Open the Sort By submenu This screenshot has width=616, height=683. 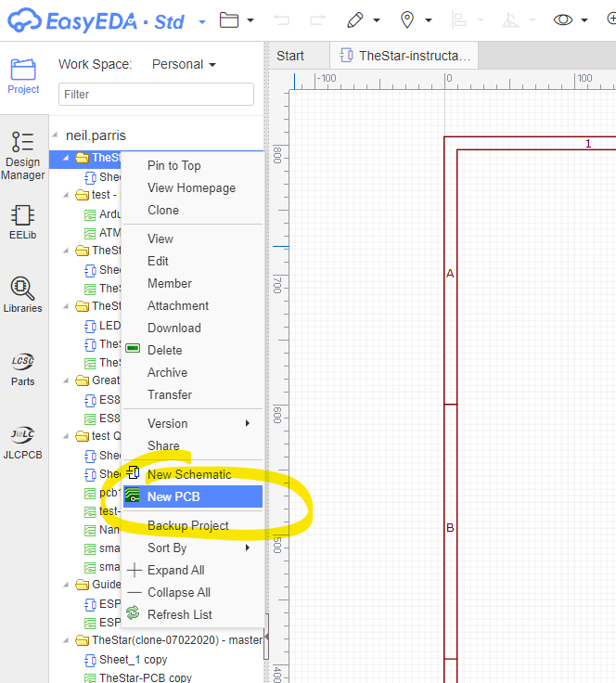(x=193, y=548)
